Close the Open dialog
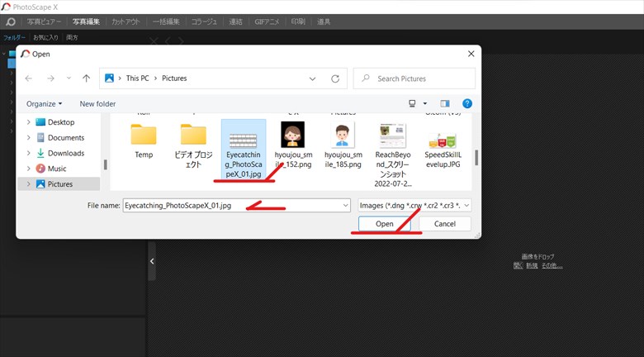Screen dimensions: 644x357 pyautogui.click(x=471, y=54)
